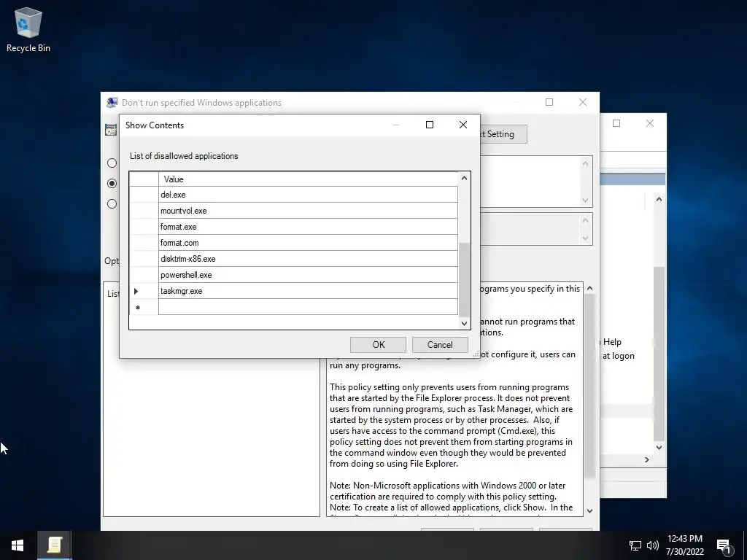The image size is (747, 560).
Task: Open the Recycle Bin desktop icon
Action: 28,29
